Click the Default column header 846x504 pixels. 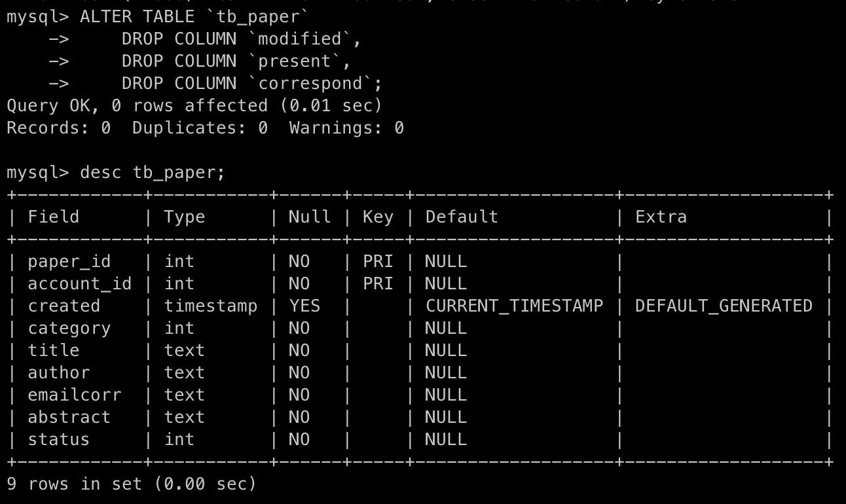[462, 217]
